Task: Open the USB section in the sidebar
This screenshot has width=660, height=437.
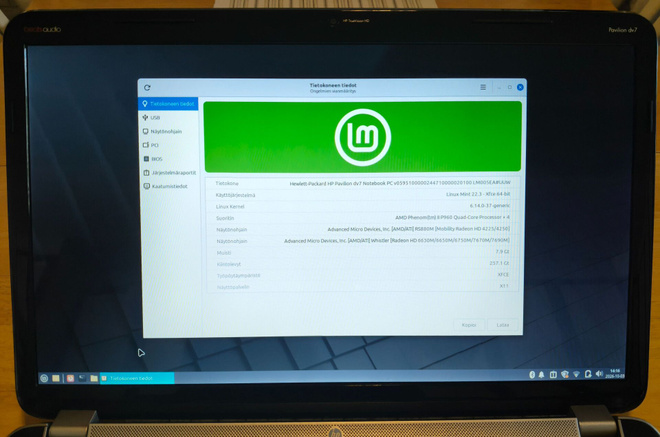Action: point(168,117)
